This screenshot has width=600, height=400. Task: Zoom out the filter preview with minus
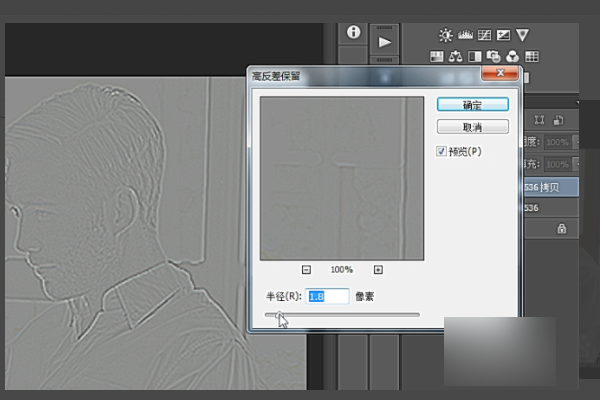point(306,270)
